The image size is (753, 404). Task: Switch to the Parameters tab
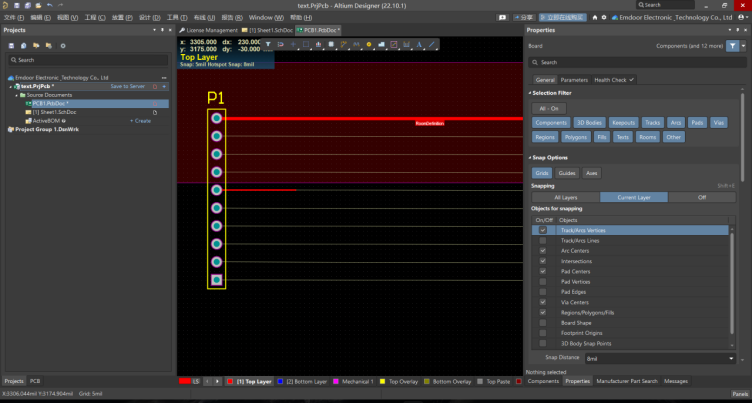[574, 79]
